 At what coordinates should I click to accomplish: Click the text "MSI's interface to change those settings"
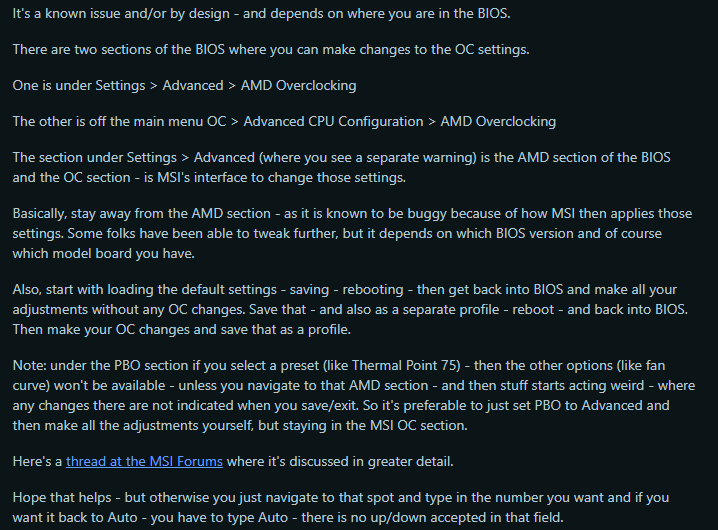tap(281, 177)
